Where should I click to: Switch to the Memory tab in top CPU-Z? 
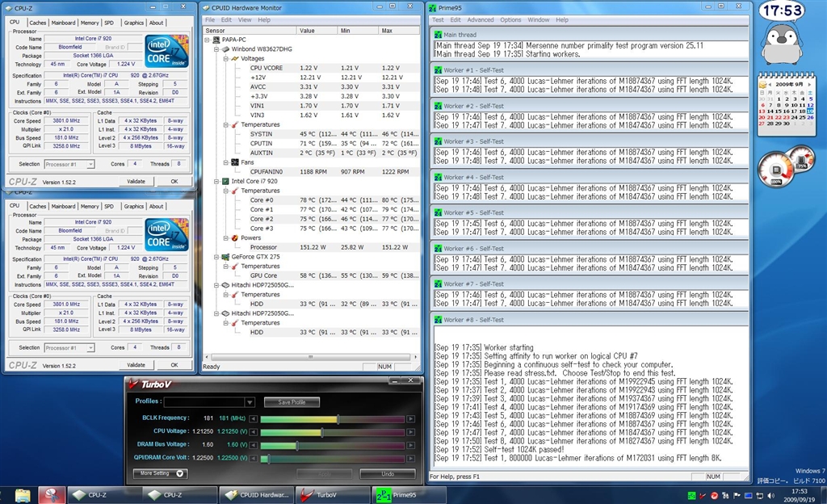(x=90, y=23)
